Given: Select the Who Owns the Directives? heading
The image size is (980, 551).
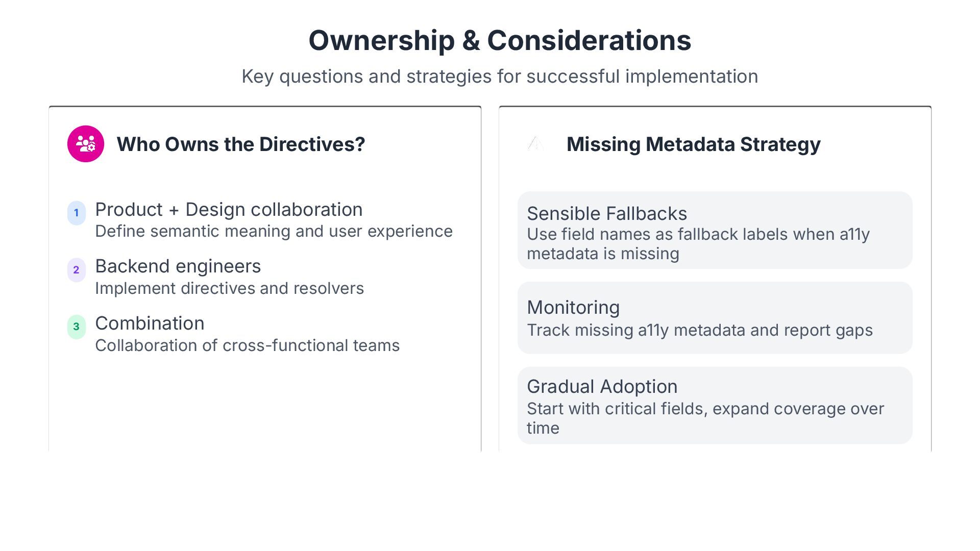Looking at the screenshot, I should tap(241, 144).
